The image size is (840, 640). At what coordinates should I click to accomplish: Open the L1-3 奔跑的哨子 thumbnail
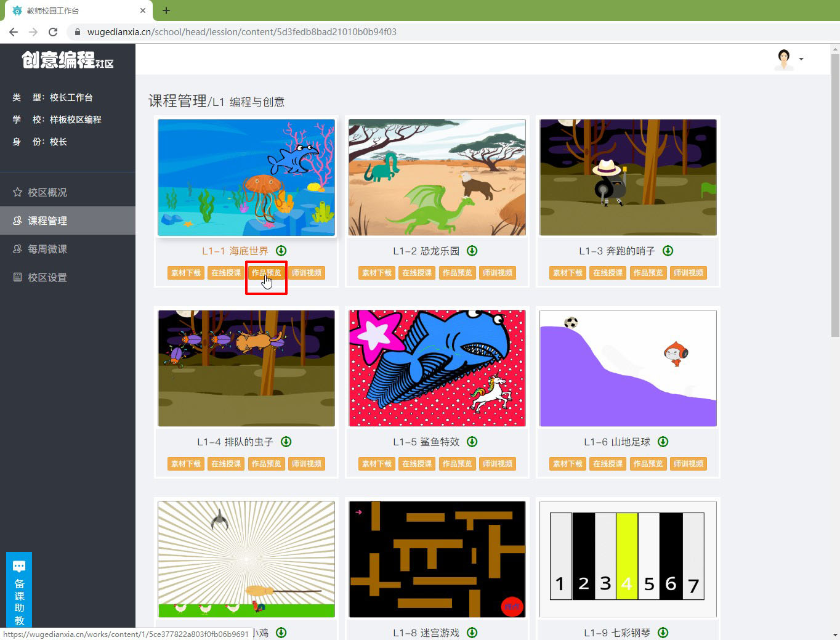click(628, 177)
